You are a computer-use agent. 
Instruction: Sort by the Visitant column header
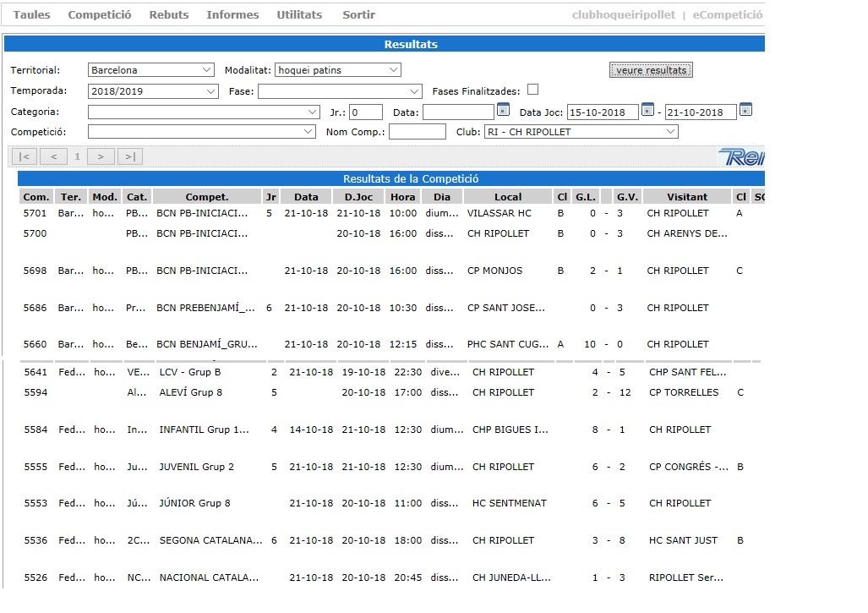tap(687, 196)
